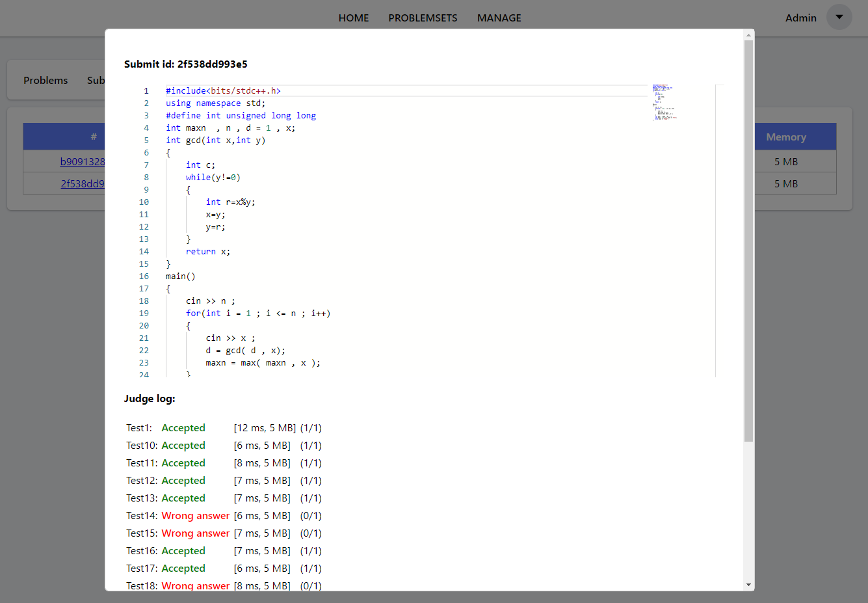
Task: Click the Submit id: 2f538dd993e5 heading
Action: tap(186, 64)
